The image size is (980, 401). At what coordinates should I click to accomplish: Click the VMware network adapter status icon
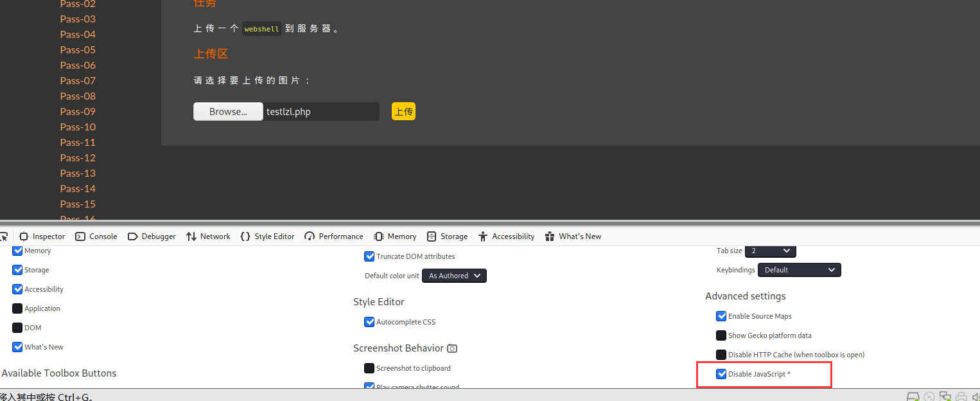pyautogui.click(x=945, y=397)
